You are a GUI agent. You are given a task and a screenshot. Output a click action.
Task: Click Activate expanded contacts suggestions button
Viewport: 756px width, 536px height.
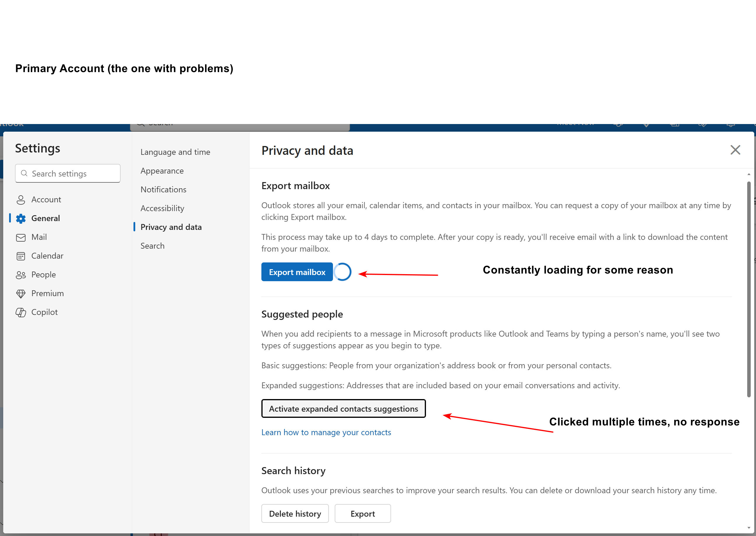pos(343,409)
